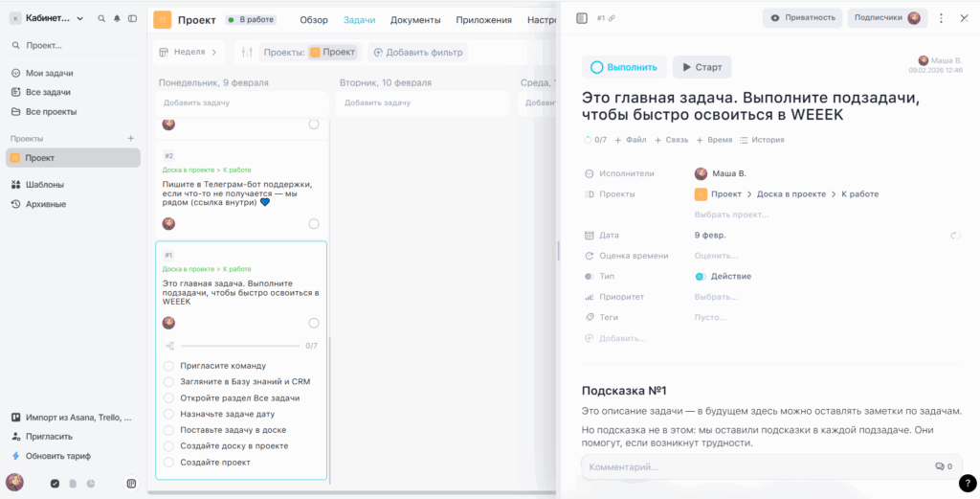Click the Подписчики button

(x=887, y=17)
